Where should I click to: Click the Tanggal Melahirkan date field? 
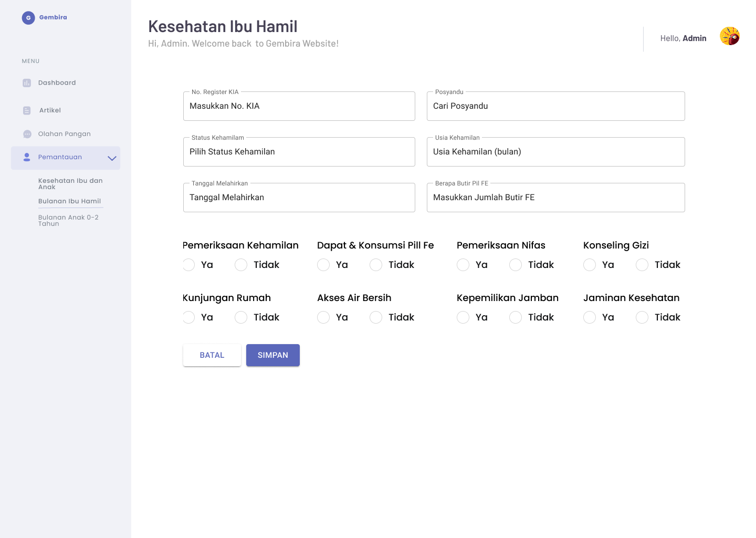299,198
